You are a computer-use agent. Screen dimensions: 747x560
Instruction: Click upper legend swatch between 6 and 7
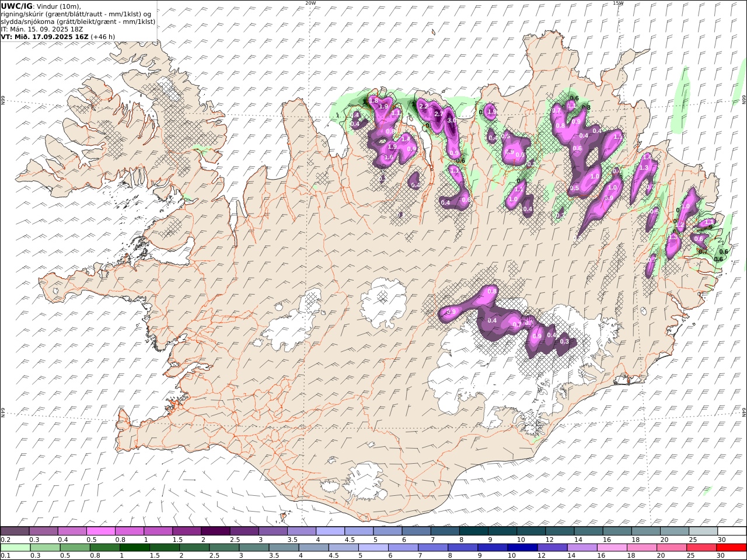point(416,531)
